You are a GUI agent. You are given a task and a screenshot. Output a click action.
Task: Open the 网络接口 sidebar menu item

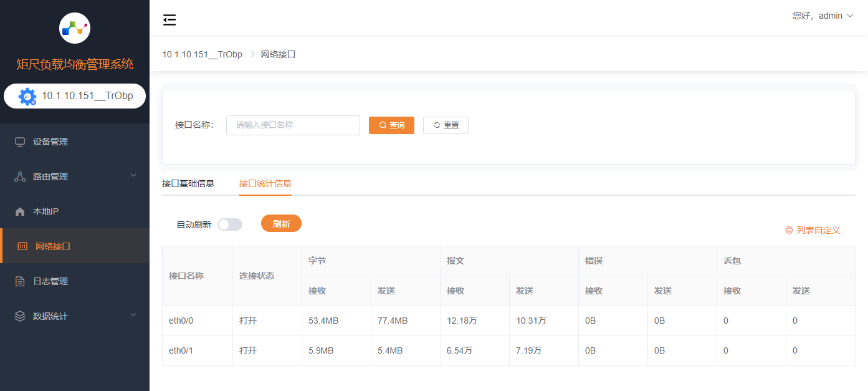pyautogui.click(x=53, y=246)
